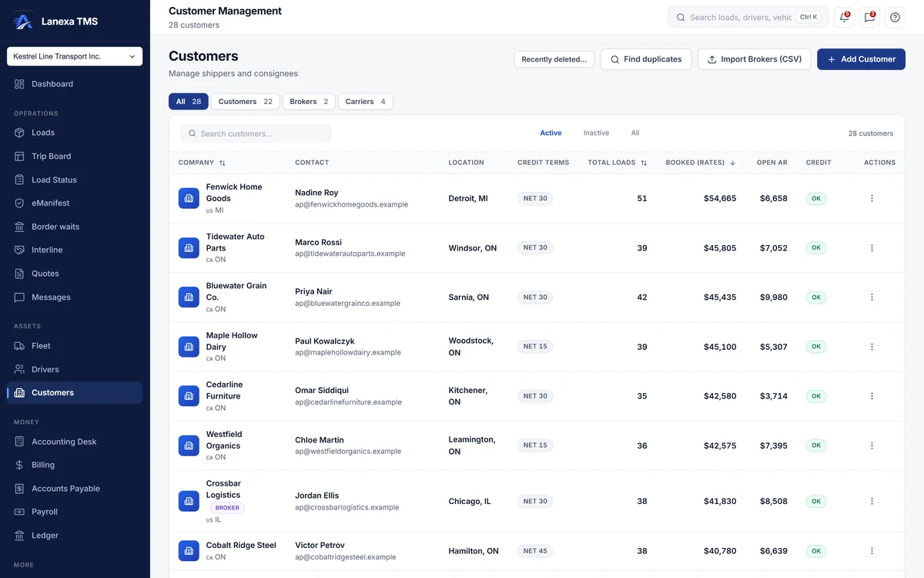Screen dimensions: 924x578
Task: Click the BROKER tag on Crossbar Logistics
Action: 227,508
